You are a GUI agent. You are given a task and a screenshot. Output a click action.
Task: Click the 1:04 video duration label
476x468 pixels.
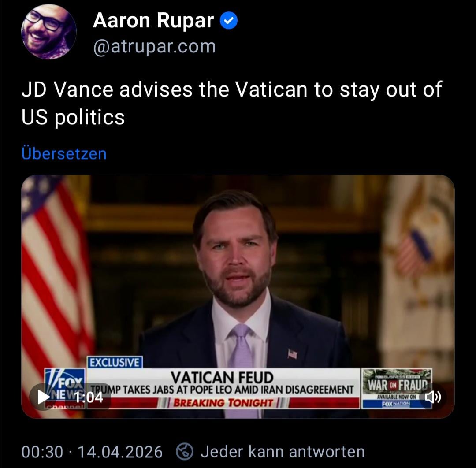click(88, 397)
